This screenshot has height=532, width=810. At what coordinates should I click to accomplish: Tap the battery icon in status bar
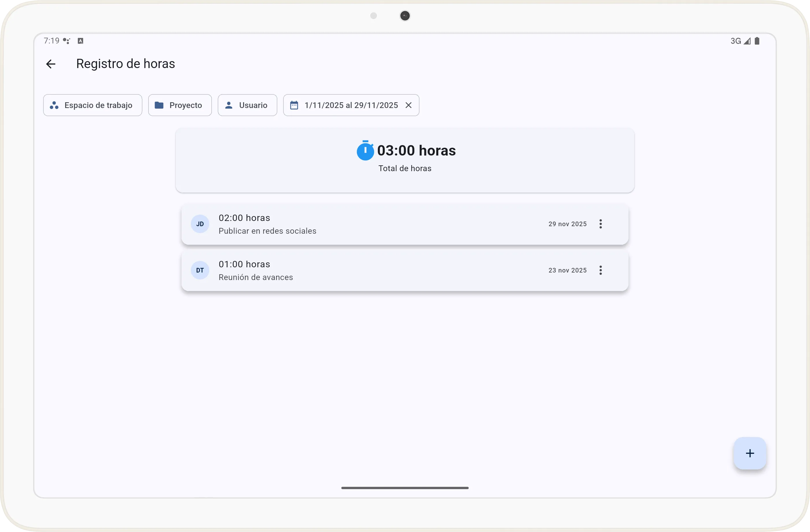[757, 41]
